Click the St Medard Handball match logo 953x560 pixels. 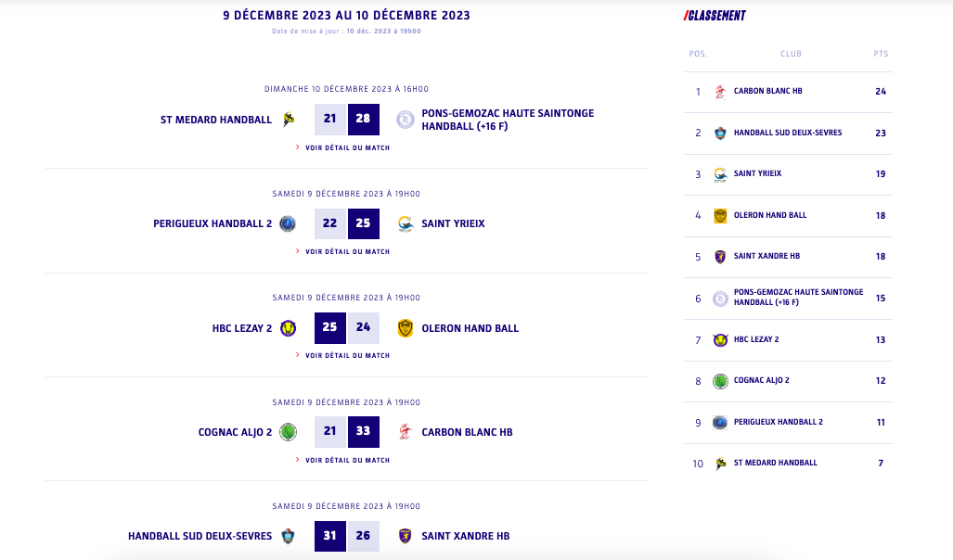tap(289, 120)
